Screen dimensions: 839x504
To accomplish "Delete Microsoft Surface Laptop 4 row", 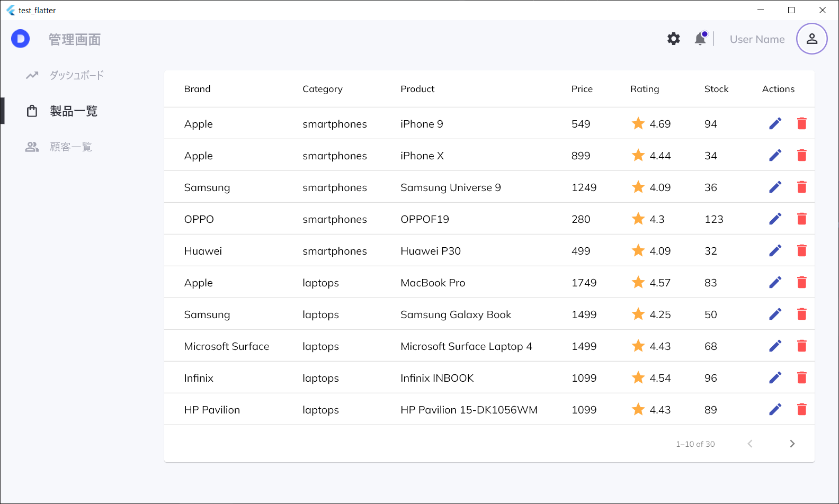I will click(801, 346).
